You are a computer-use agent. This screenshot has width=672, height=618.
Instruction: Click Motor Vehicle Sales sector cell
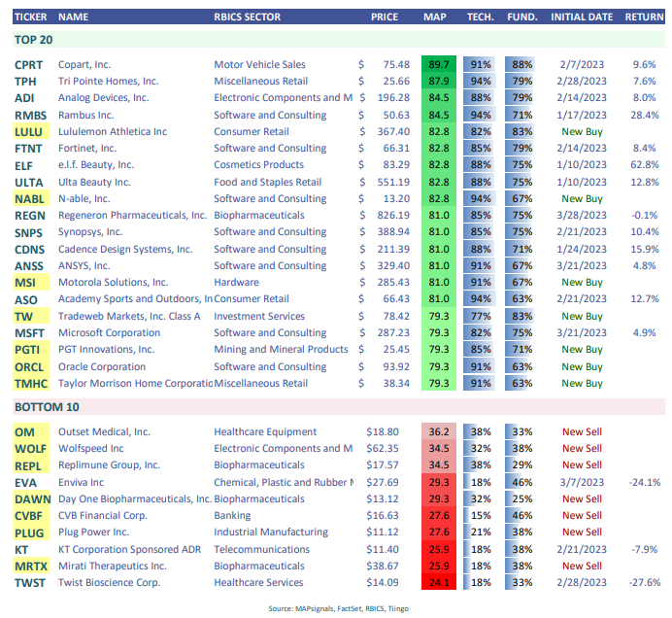point(259,65)
